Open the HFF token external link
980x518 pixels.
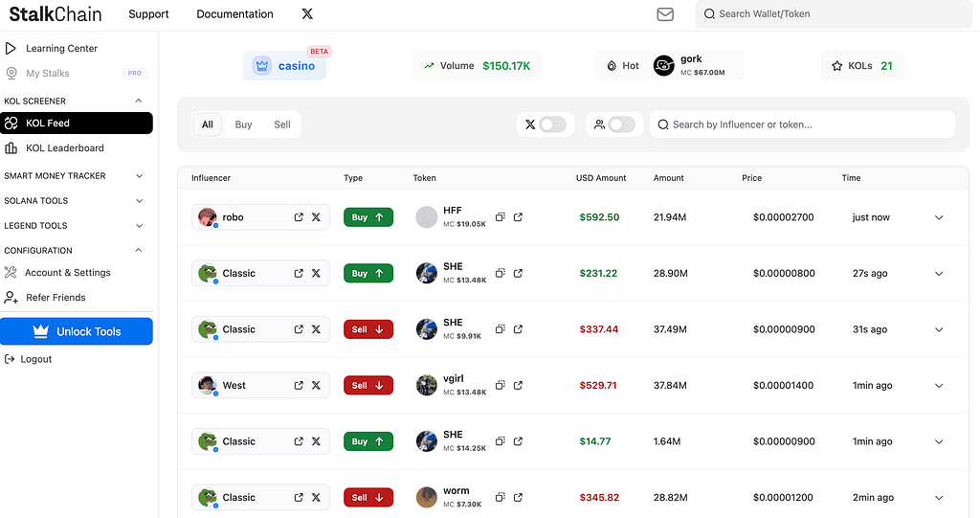pyautogui.click(x=518, y=217)
